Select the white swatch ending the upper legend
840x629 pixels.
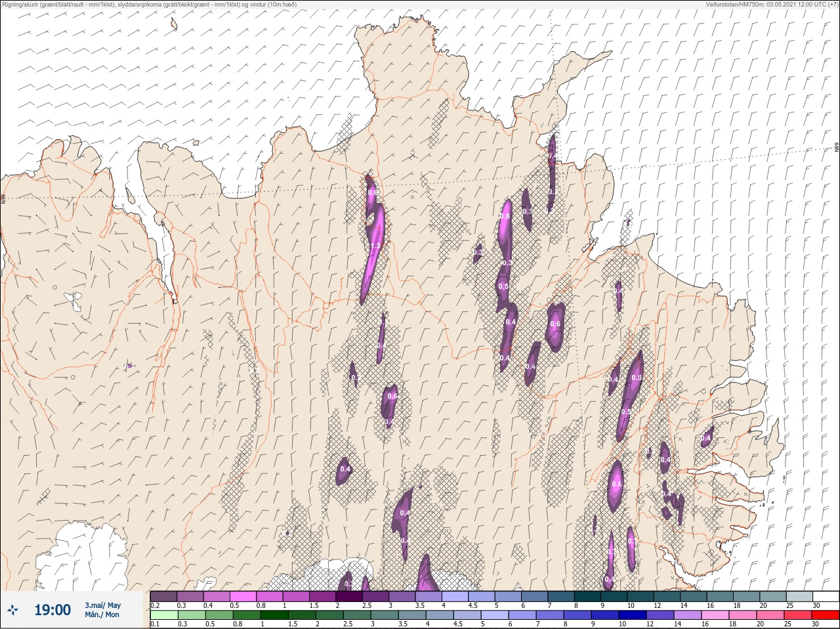(826, 596)
